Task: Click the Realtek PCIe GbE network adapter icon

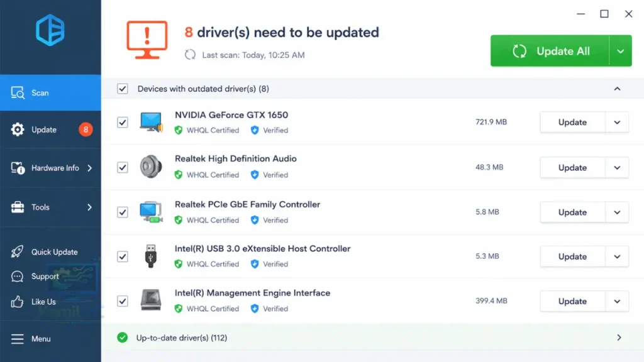Action: (151, 212)
